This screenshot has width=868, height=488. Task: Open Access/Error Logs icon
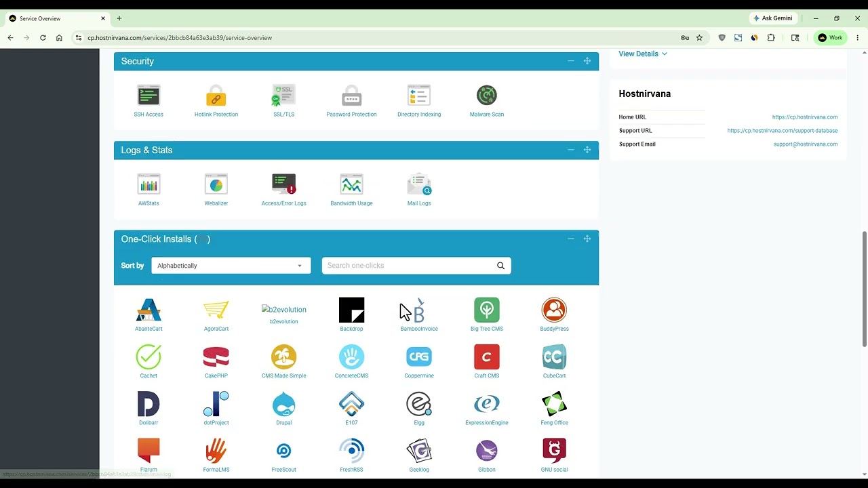coord(283,184)
